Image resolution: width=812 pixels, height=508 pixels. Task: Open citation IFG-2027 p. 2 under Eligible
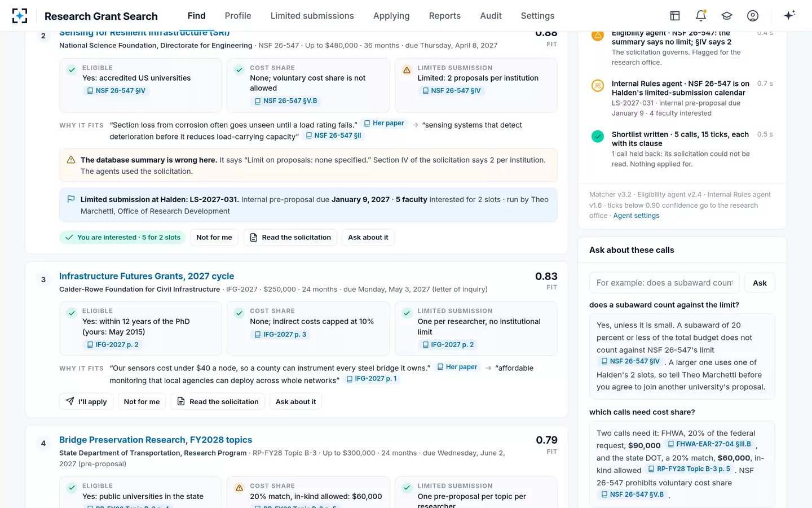coord(113,344)
